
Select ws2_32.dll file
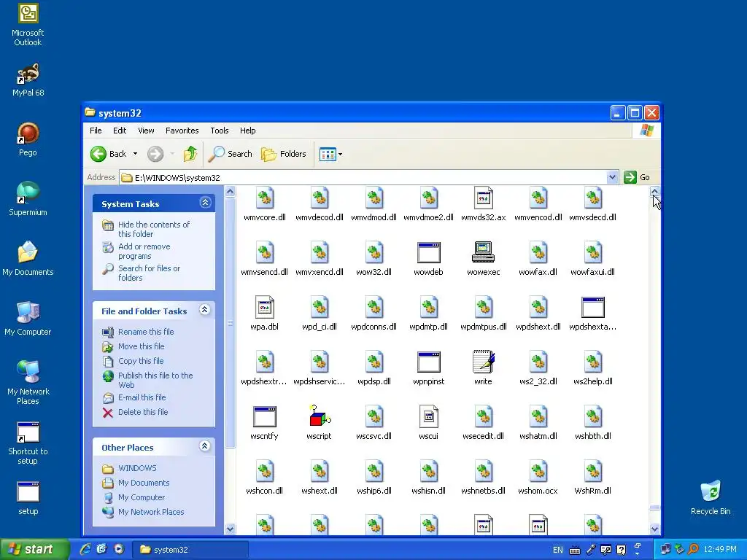click(538, 367)
